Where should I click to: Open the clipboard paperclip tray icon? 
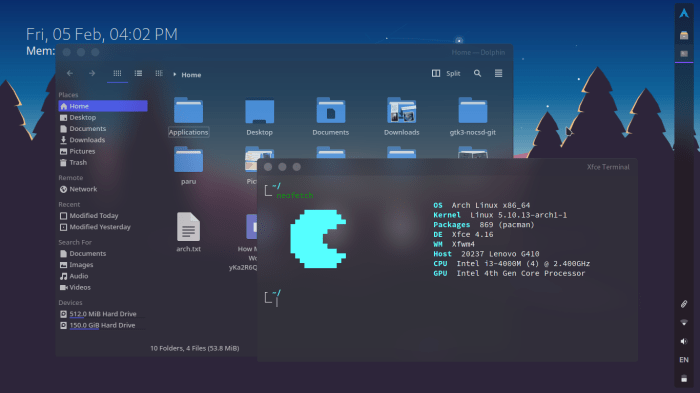click(x=684, y=304)
